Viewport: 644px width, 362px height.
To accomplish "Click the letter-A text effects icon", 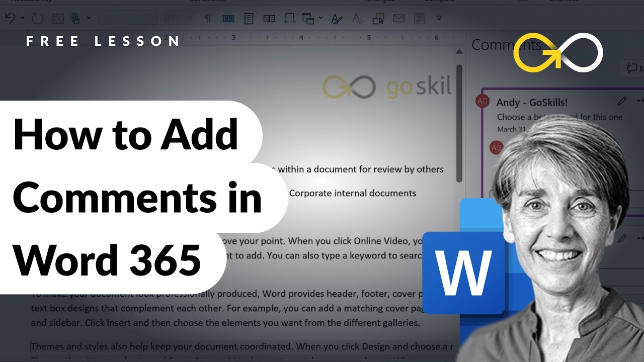I will coord(358,19).
